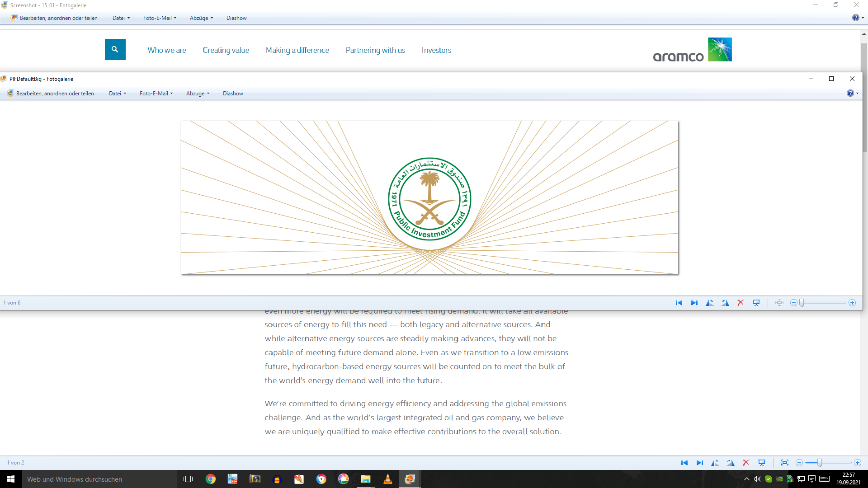This screenshot has height=488, width=868.
Task: Open feather quill app on taskbar
Action: tap(299, 479)
